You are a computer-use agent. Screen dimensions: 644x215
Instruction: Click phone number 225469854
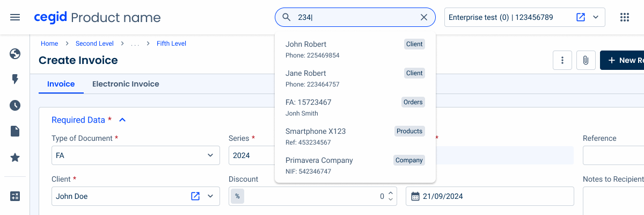[323, 55]
